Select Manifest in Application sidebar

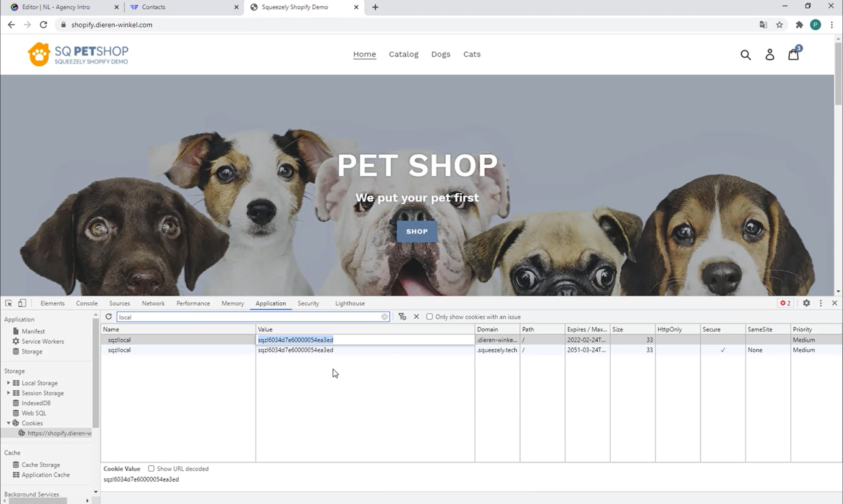pos(33,331)
